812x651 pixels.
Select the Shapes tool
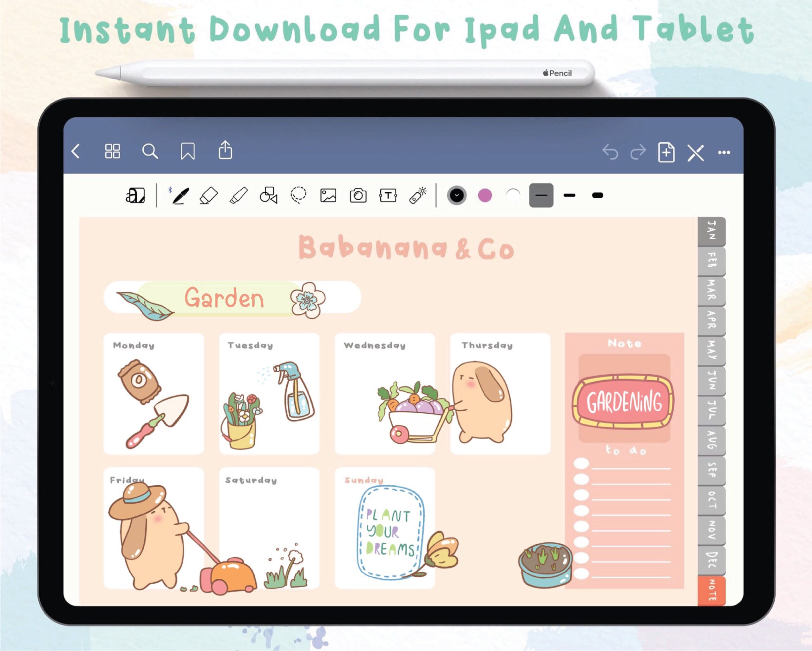[269, 195]
